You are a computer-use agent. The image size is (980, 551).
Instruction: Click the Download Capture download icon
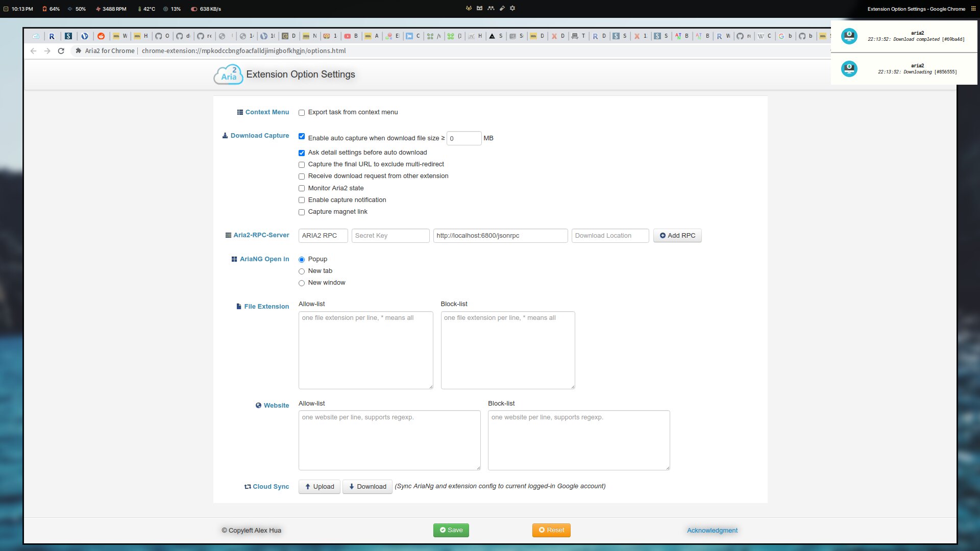(x=225, y=136)
